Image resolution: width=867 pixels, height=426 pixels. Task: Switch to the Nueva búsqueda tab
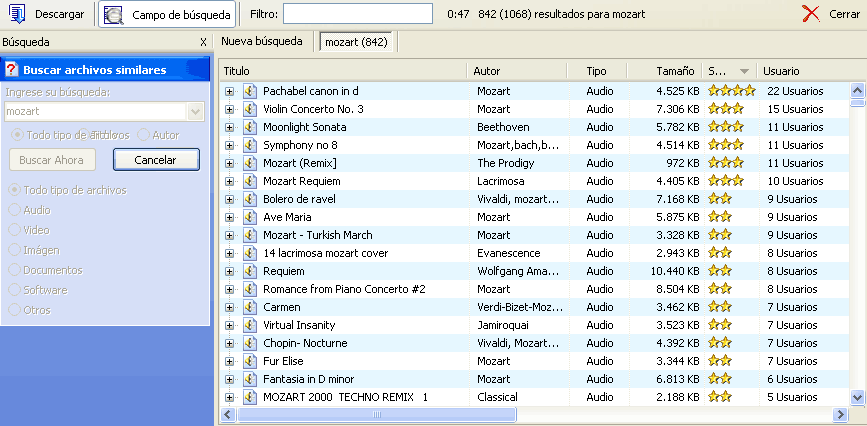(262, 41)
